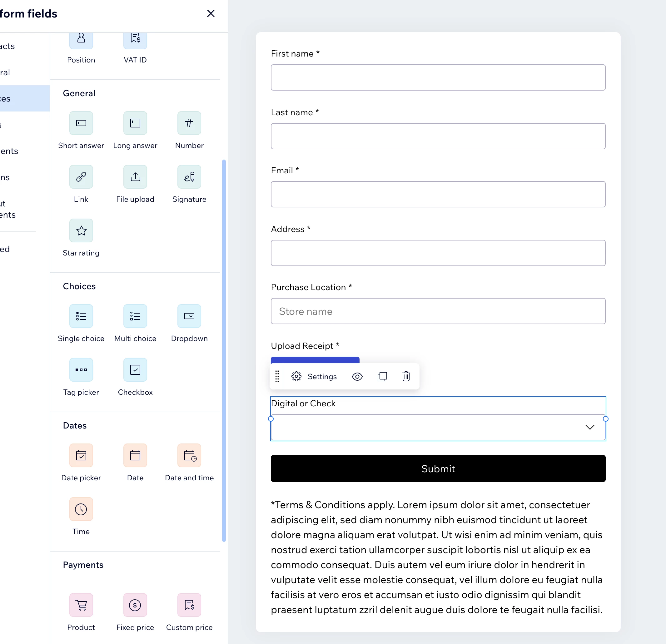The height and width of the screenshot is (644, 666).
Task: Open the Digital or Check dropdown
Action: pos(438,427)
